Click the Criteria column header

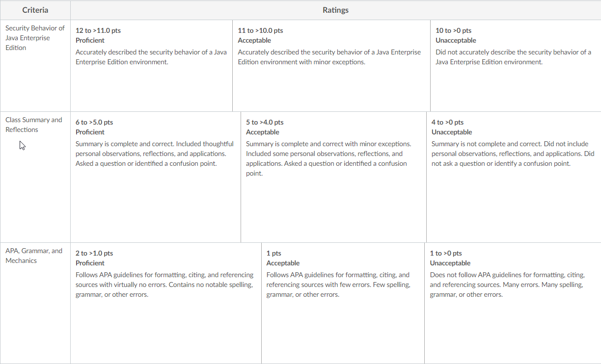coord(35,10)
